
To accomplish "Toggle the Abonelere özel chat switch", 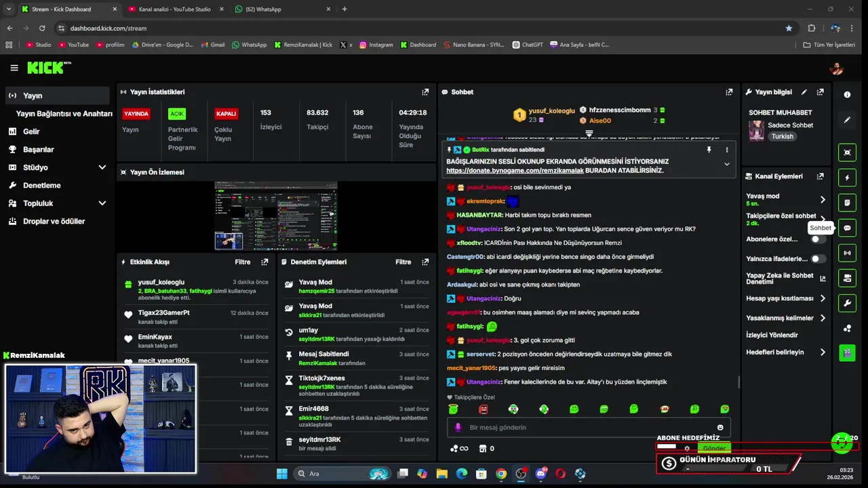I will click(818, 239).
